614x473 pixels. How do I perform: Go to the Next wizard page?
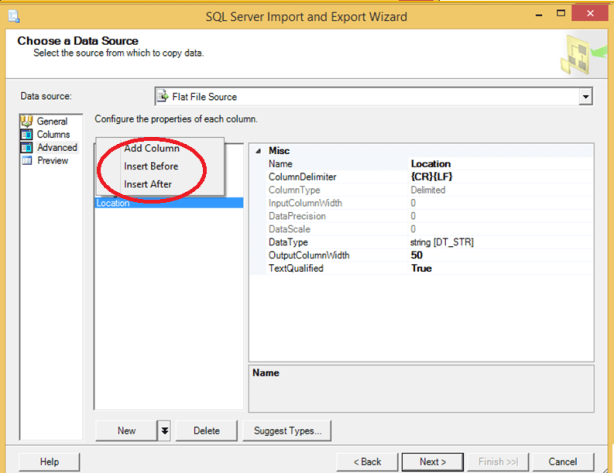pos(432,462)
